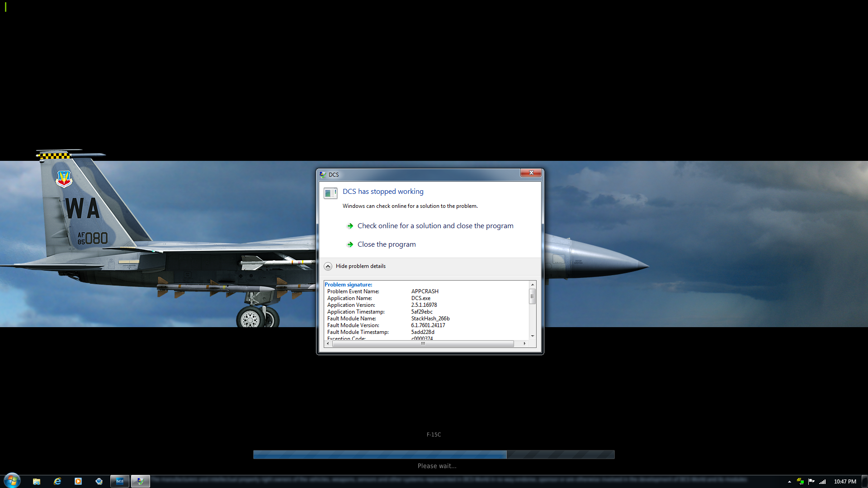Click the DCS dialog title bar icon
Viewport: 868px width, 488px height.
pos(323,174)
